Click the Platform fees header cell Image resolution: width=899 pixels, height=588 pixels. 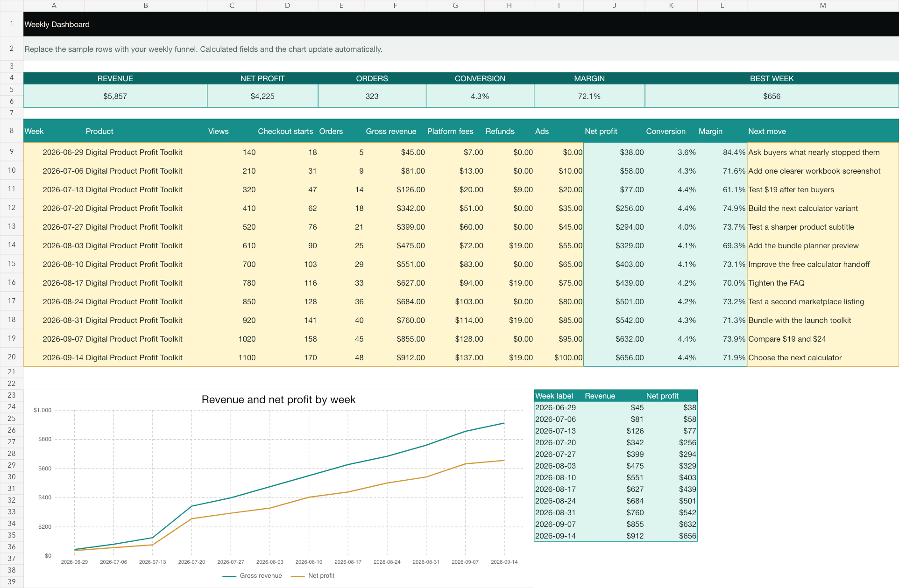pos(455,131)
